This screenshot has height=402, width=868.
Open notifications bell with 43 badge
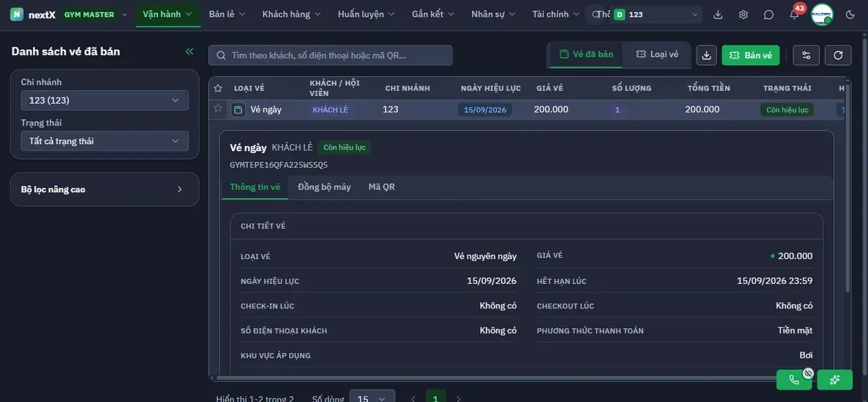(x=794, y=14)
